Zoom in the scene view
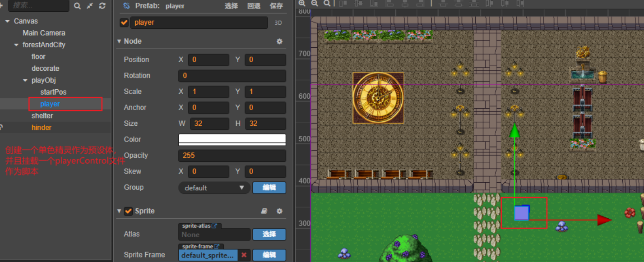 coord(302,3)
